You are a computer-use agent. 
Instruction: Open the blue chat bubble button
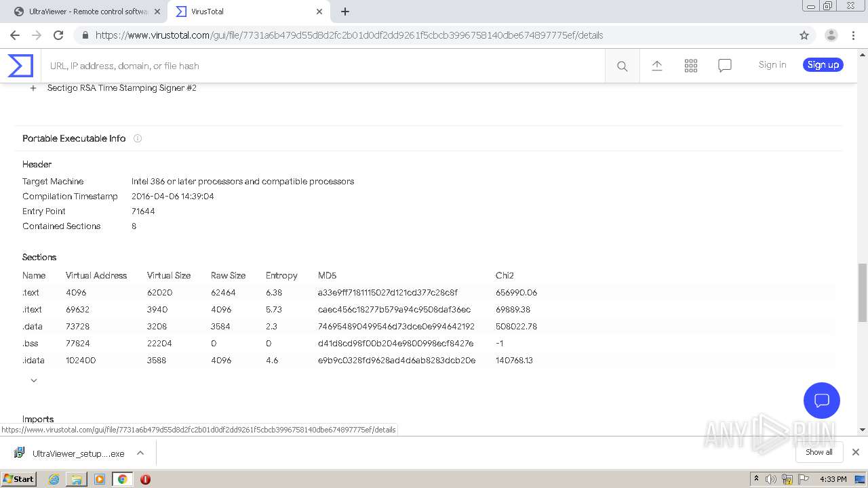point(822,400)
